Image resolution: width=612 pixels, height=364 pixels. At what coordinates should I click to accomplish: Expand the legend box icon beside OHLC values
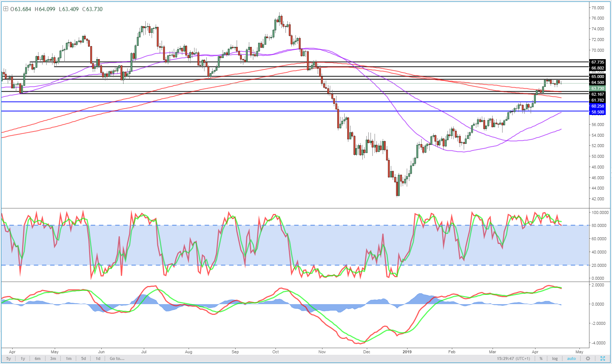(x=6, y=9)
